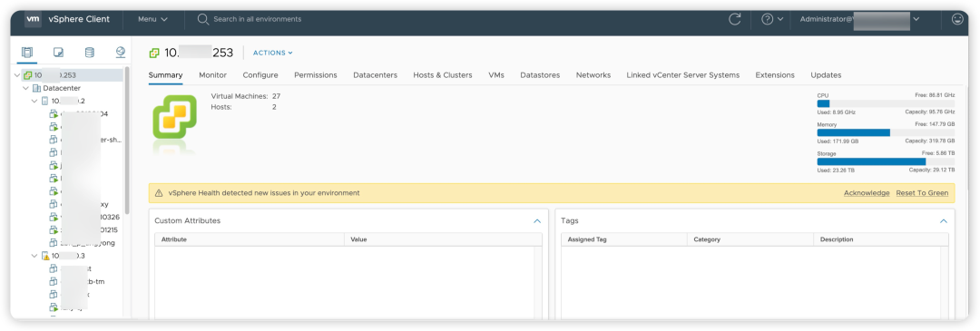Image resolution: width=980 pixels, height=331 pixels.
Task: Sort by the Assigned Tag column header
Action: point(623,239)
